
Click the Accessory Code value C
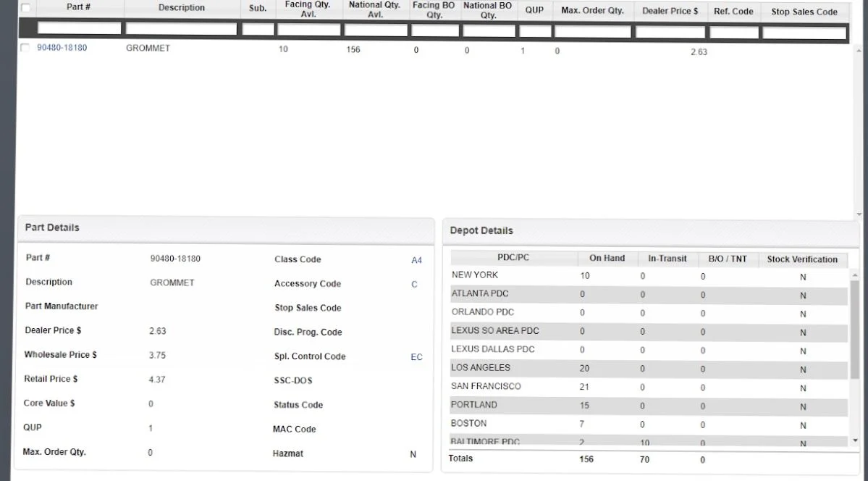click(x=414, y=284)
